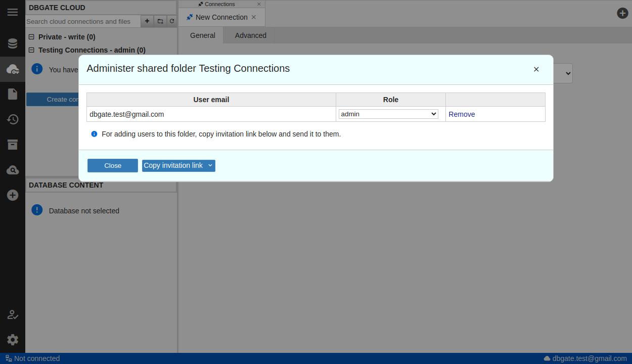Expand the Copy invitation link arrow
The width and height of the screenshot is (632, 364).
click(x=210, y=166)
